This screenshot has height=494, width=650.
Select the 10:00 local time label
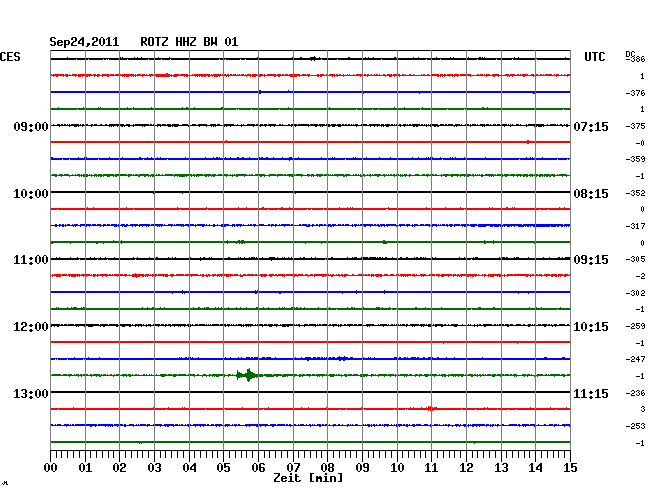pos(31,194)
